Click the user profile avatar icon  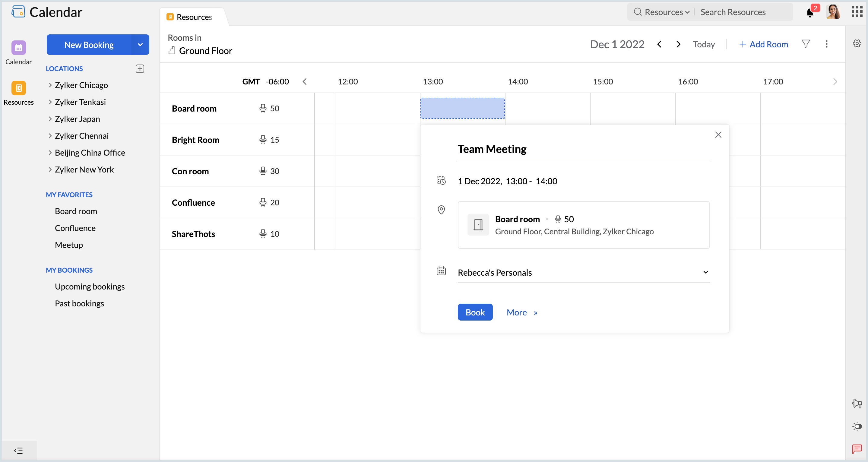tap(832, 11)
